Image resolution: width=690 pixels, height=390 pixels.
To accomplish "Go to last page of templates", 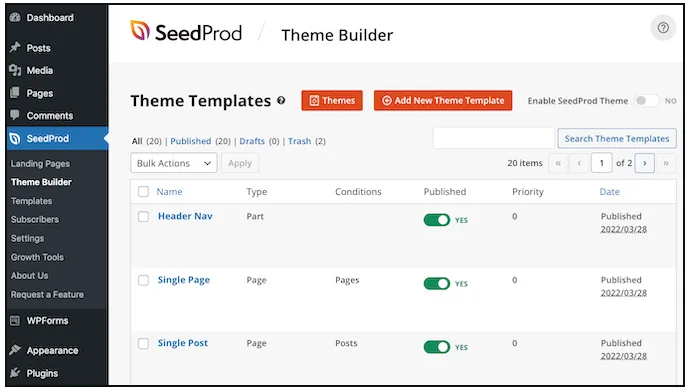I will pyautogui.click(x=666, y=163).
